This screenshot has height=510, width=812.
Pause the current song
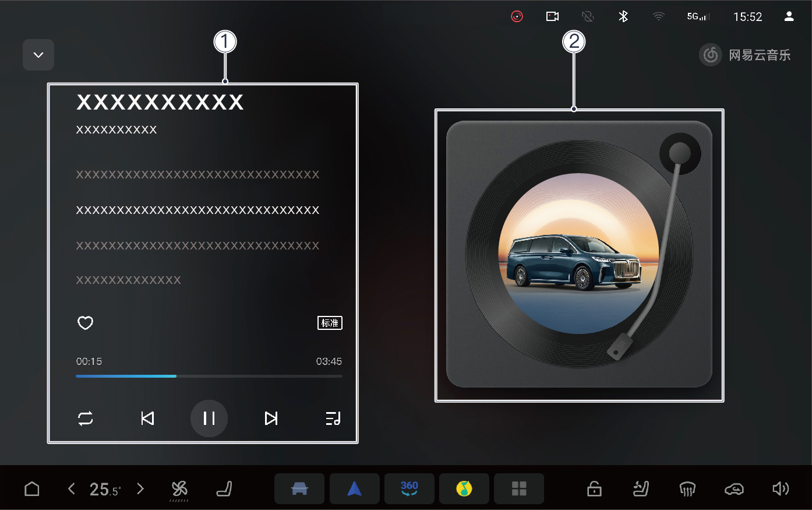pyautogui.click(x=209, y=418)
